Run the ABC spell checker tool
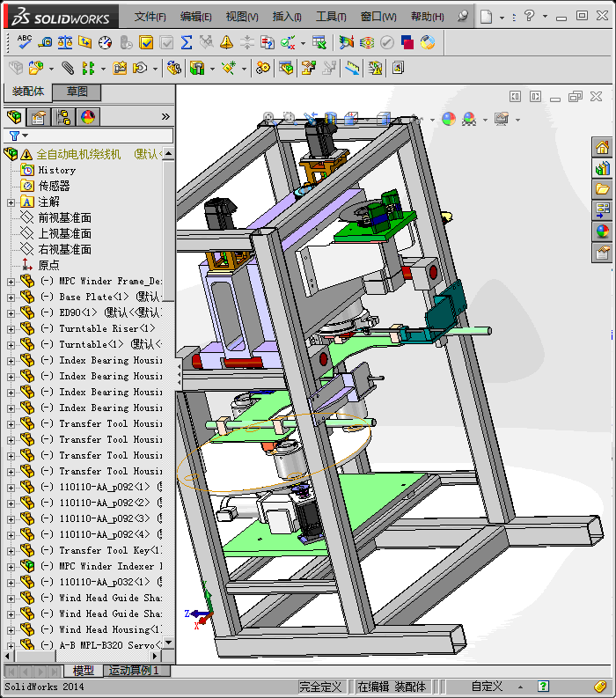This screenshot has height=698, width=616. [x=24, y=42]
